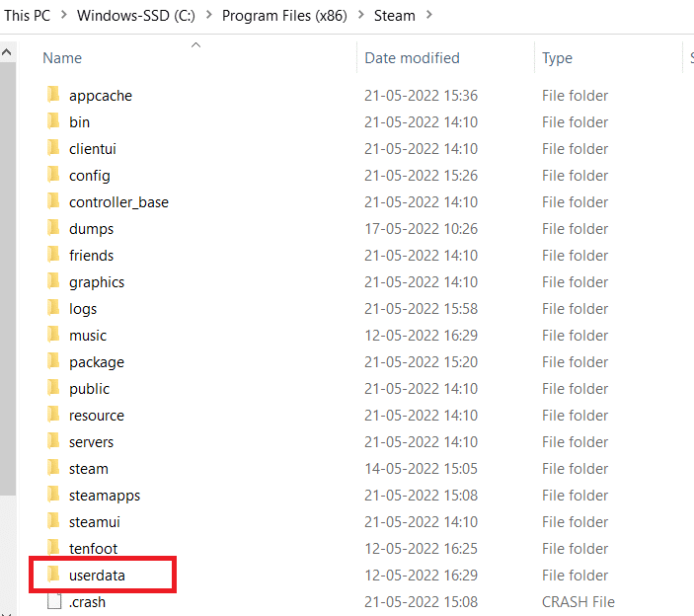Select the music folder name
The image size is (694, 616).
pos(88,336)
